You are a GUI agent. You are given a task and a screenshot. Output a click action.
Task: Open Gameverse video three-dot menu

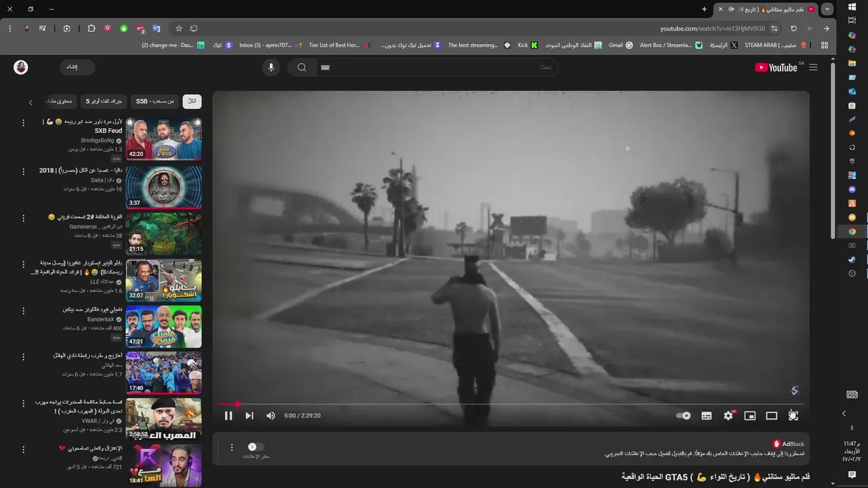23,217
